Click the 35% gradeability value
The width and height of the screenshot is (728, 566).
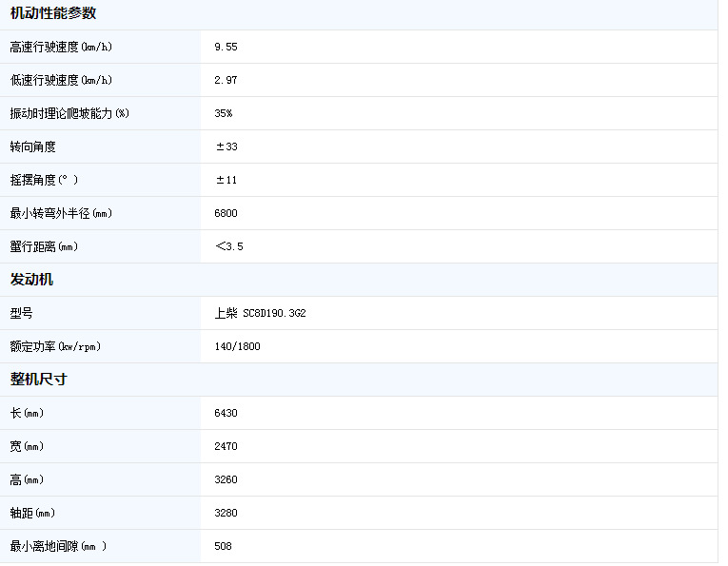click(x=224, y=113)
